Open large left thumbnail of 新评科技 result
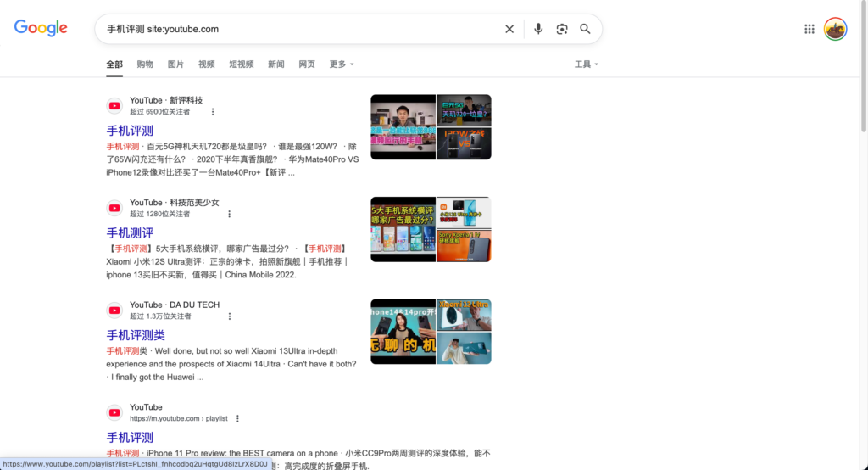This screenshot has height=470, width=868. 403,127
